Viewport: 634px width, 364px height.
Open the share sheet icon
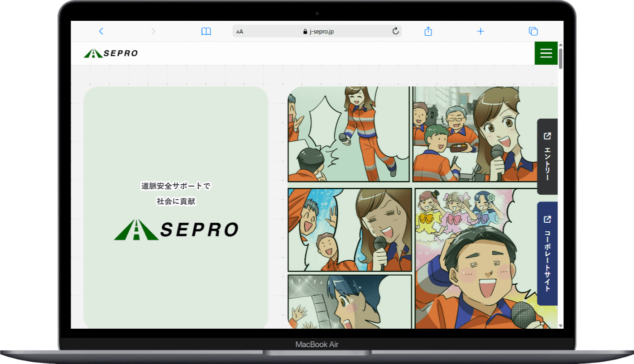tap(428, 31)
